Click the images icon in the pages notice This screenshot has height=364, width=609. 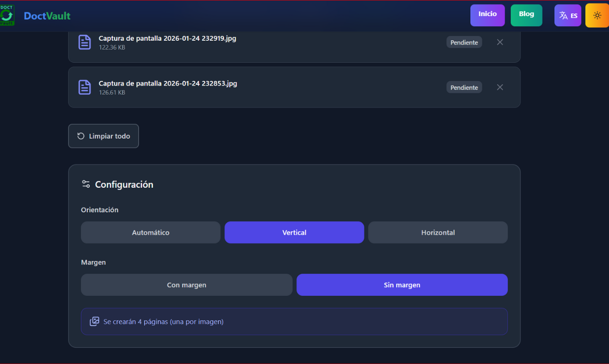pos(94,321)
